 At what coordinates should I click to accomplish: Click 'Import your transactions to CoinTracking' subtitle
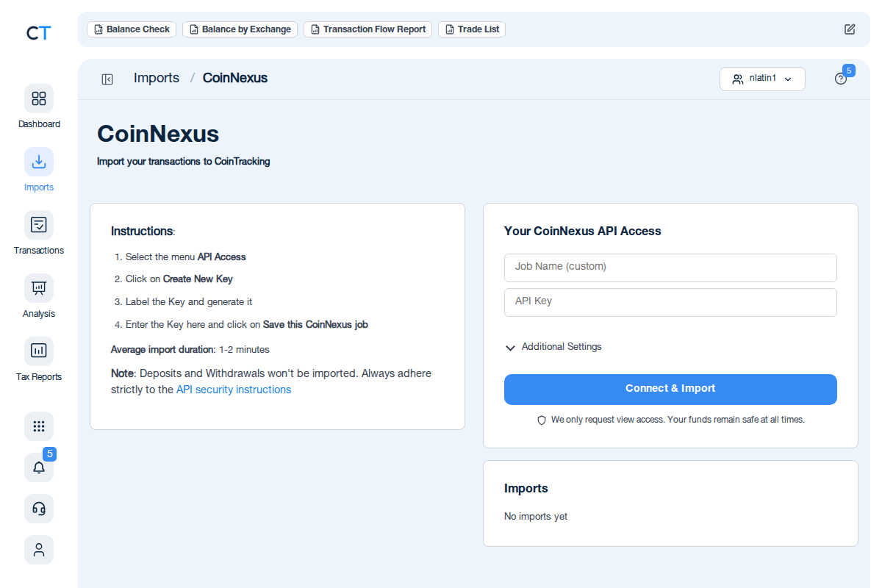[184, 162]
